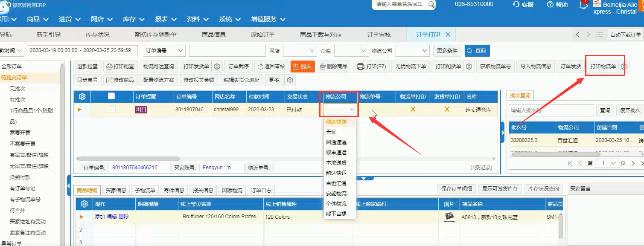Viewport: 644px width, 246px height.
Task: Open the 增值服务 main menu
Action: coord(268,19)
